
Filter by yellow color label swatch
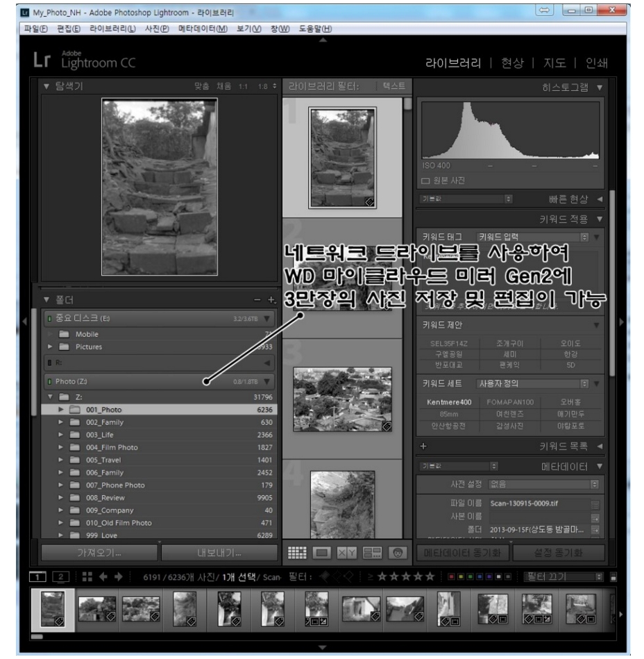[460, 576]
